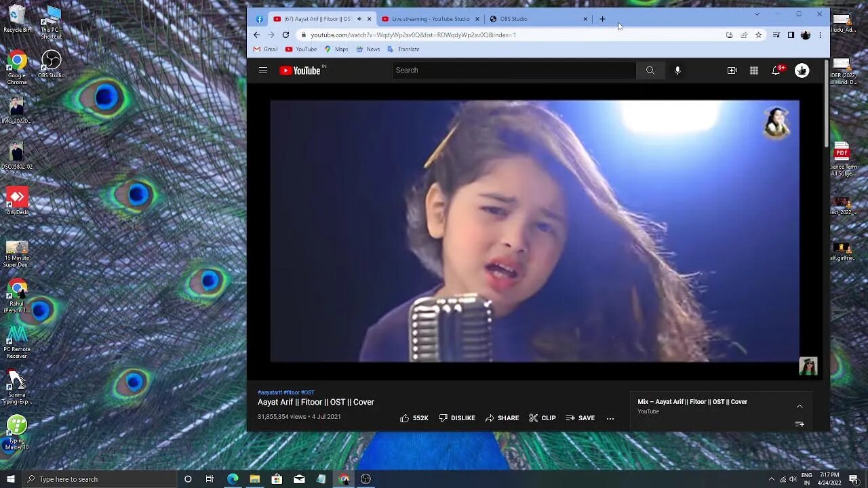The image size is (868, 488).
Task: Launch Microsoft Edge from the taskbar
Action: coord(233,479)
